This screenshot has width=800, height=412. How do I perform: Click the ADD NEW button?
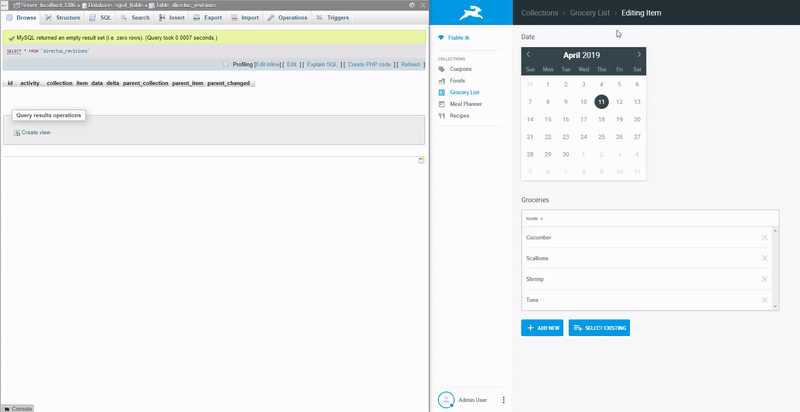tap(542, 328)
